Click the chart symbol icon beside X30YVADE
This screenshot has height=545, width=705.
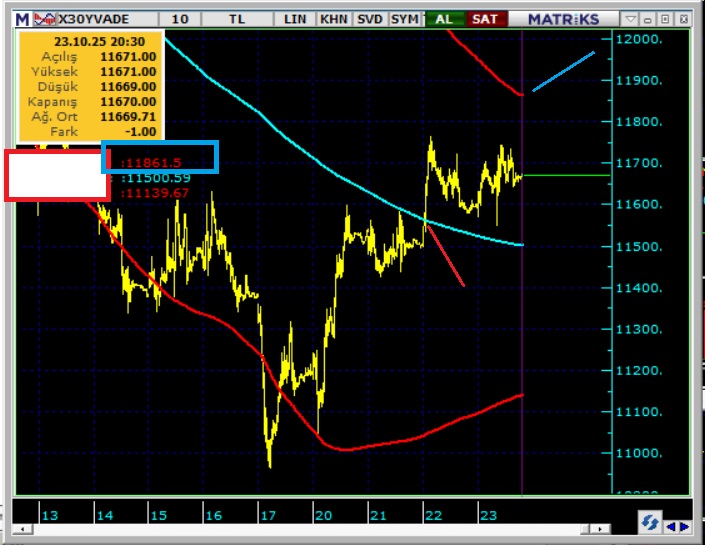(x=45, y=19)
